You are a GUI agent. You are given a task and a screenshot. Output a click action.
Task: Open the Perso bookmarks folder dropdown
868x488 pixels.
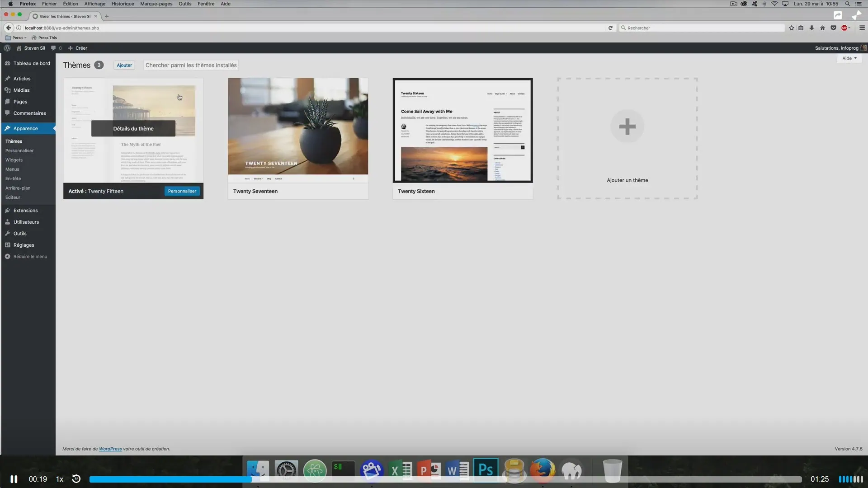point(17,38)
